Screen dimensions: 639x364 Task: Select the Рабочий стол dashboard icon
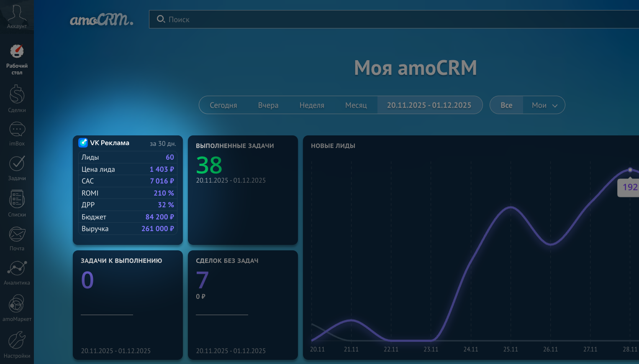(17, 58)
